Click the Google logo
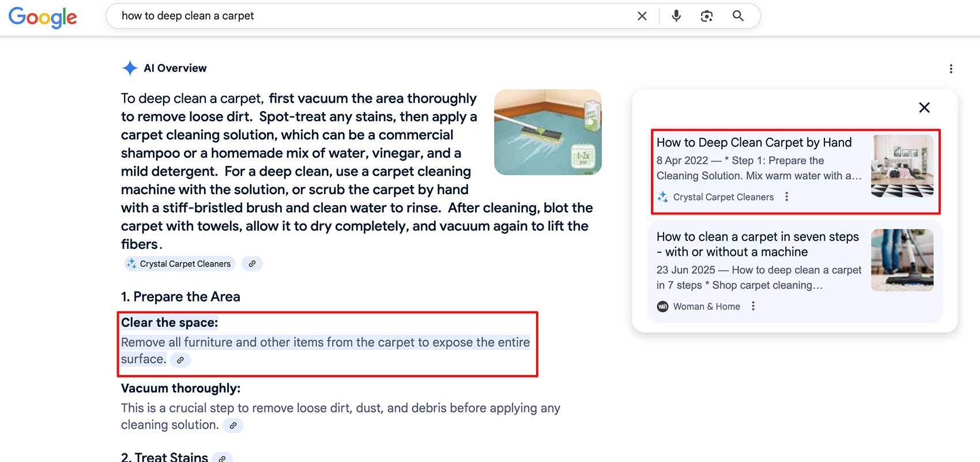Image resolution: width=980 pixels, height=462 pixels. pyautogui.click(x=43, y=17)
